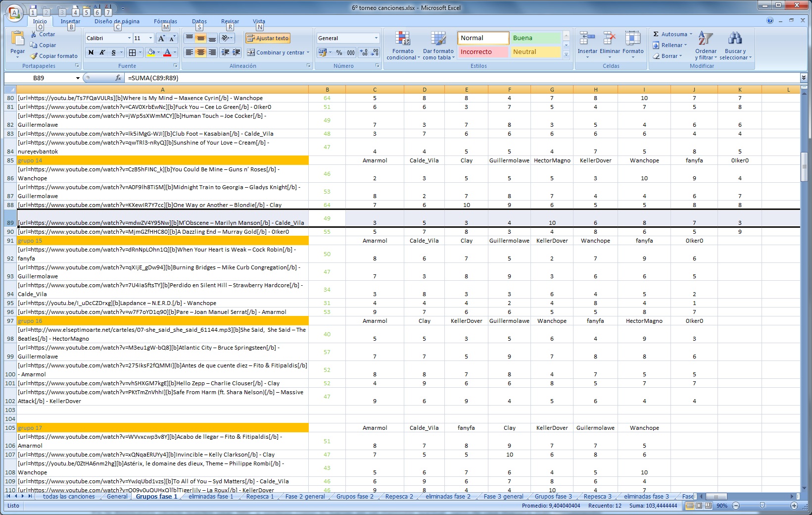Align cell text right

(x=212, y=52)
